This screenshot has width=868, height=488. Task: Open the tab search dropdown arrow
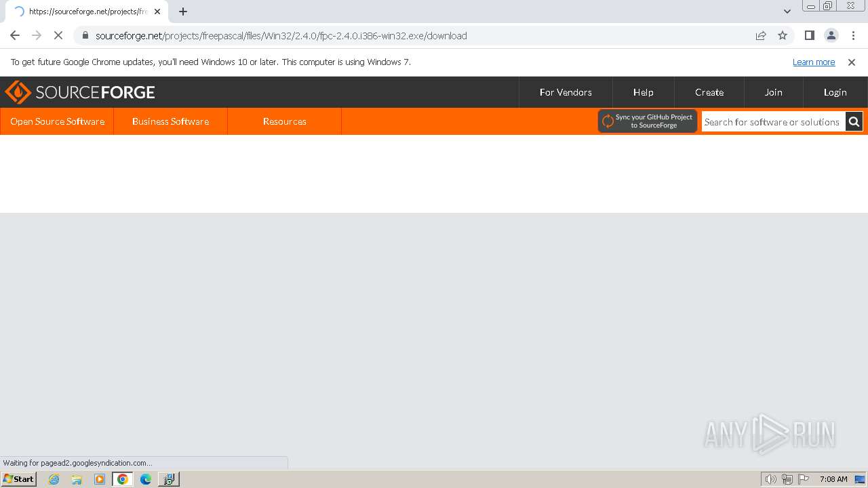coord(787,12)
